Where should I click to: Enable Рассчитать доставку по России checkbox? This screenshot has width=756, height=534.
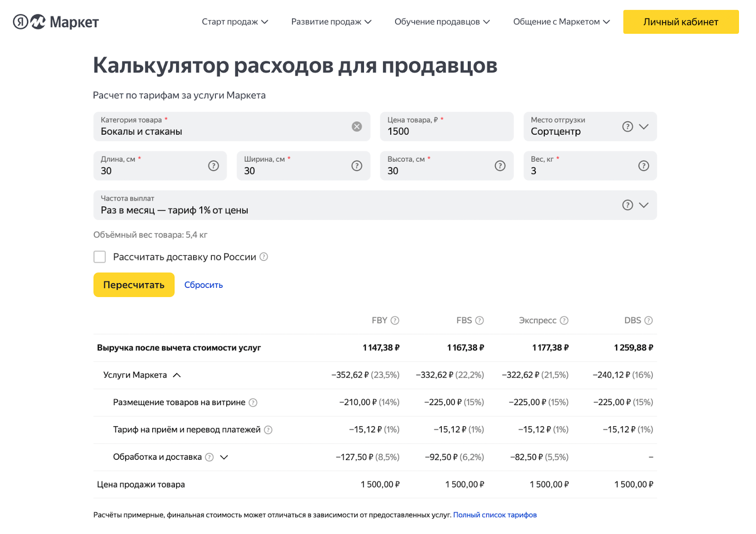coord(100,257)
